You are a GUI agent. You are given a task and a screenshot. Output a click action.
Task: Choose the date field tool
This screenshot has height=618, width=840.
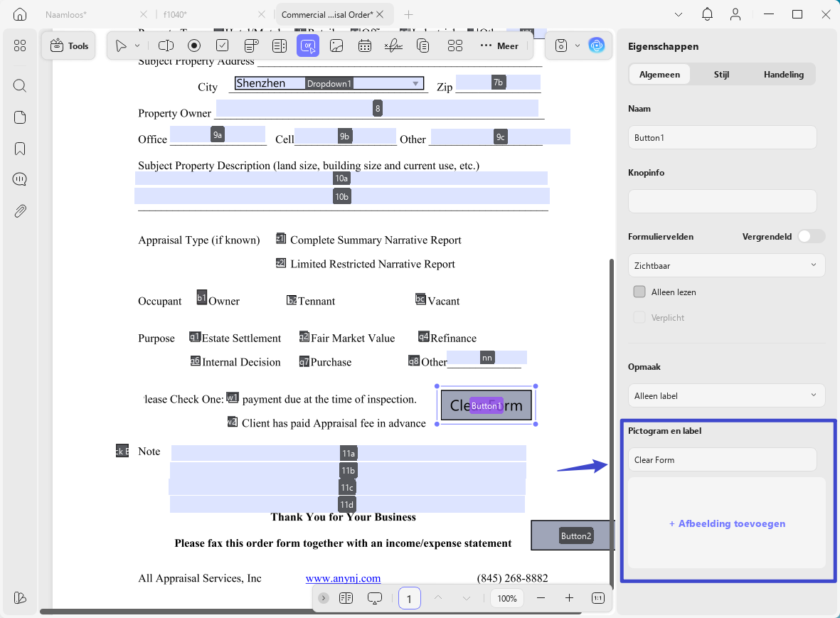365,46
